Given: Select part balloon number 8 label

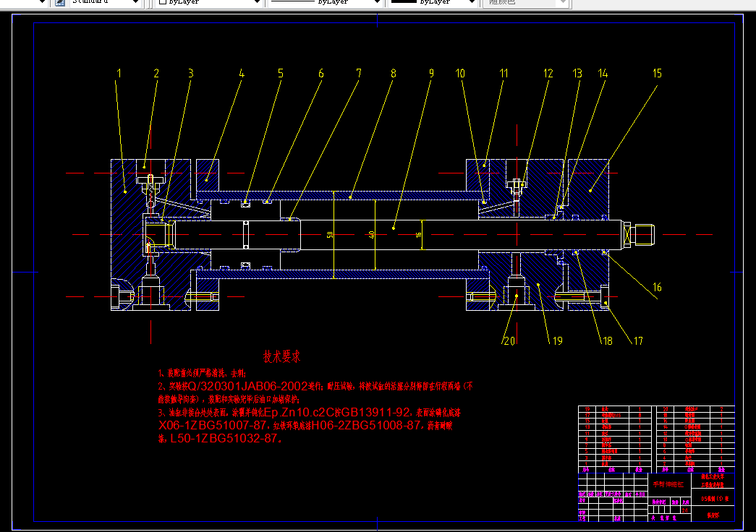Looking at the screenshot, I should click(394, 73).
